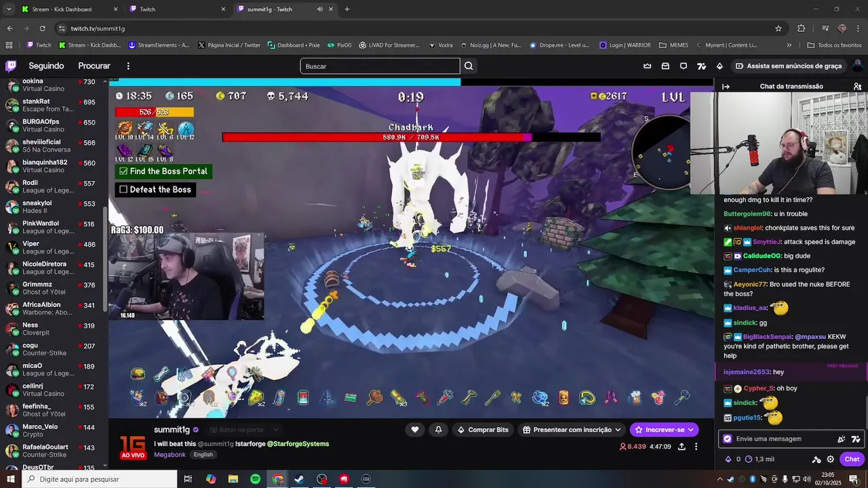Click Comprar Bits button
Image resolution: width=868 pixels, height=488 pixels.
coord(483,430)
